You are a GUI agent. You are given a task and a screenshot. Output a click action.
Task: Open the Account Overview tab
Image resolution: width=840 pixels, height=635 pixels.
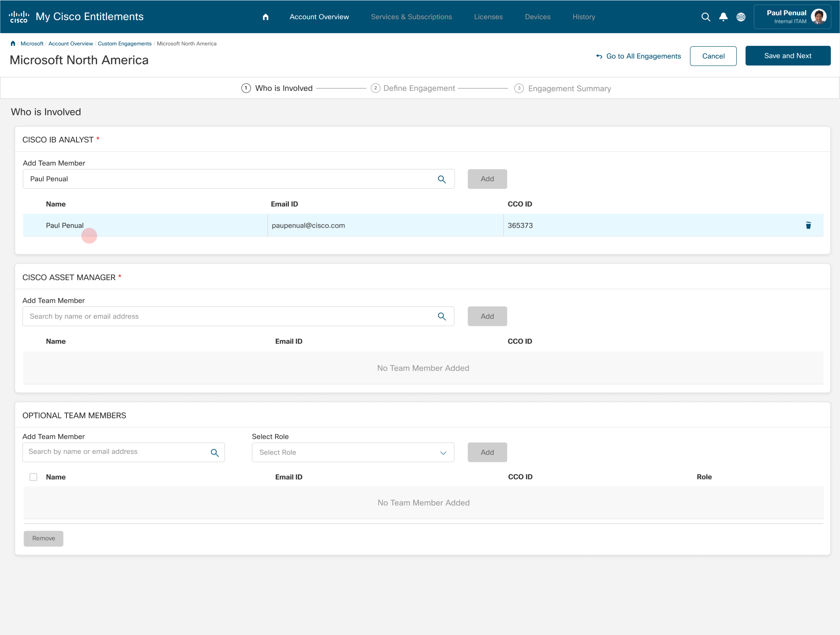[x=319, y=17]
